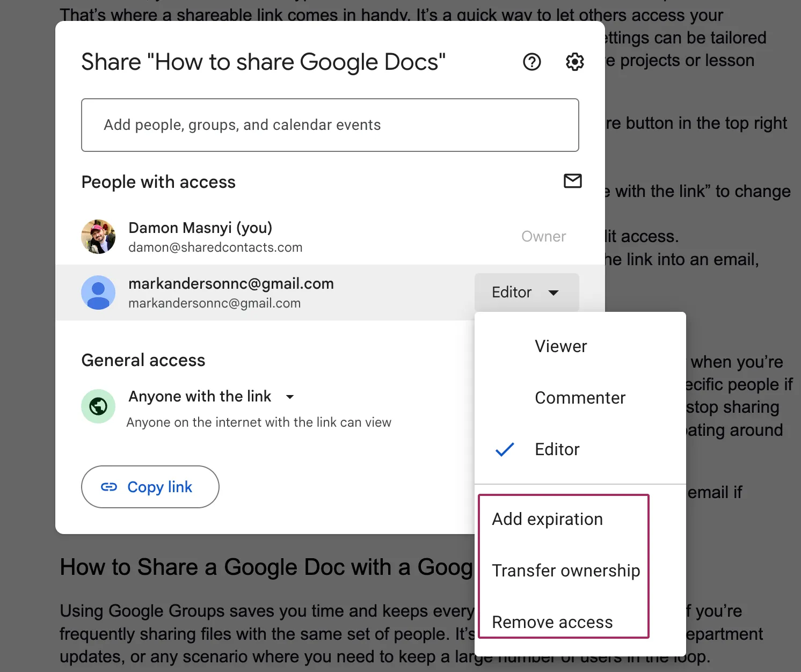The image size is (801, 672).
Task: Select Viewer role for markandersonnc
Action: coord(560,346)
